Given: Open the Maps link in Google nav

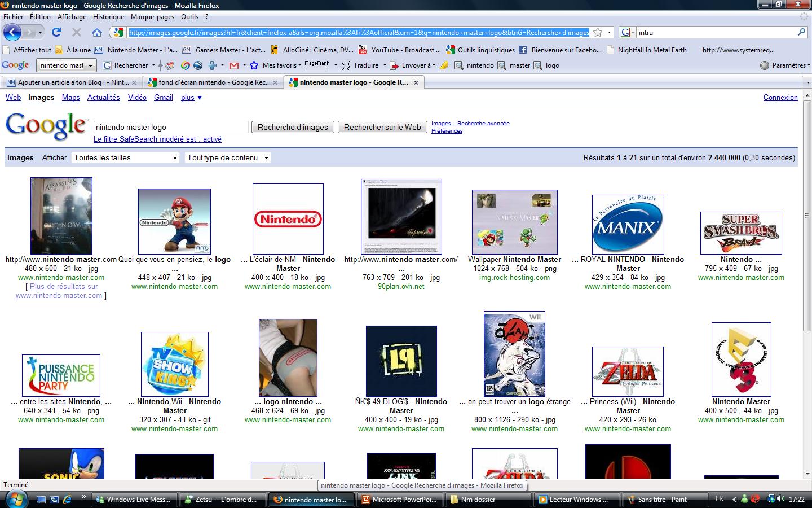Looking at the screenshot, I should [x=70, y=97].
